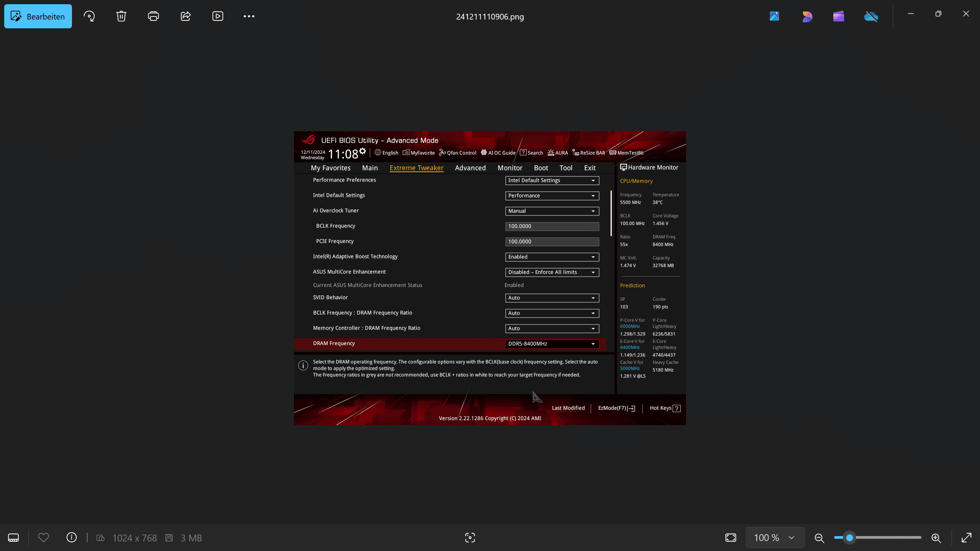Open the share icon
980x551 pixels.
pyautogui.click(x=186, y=16)
